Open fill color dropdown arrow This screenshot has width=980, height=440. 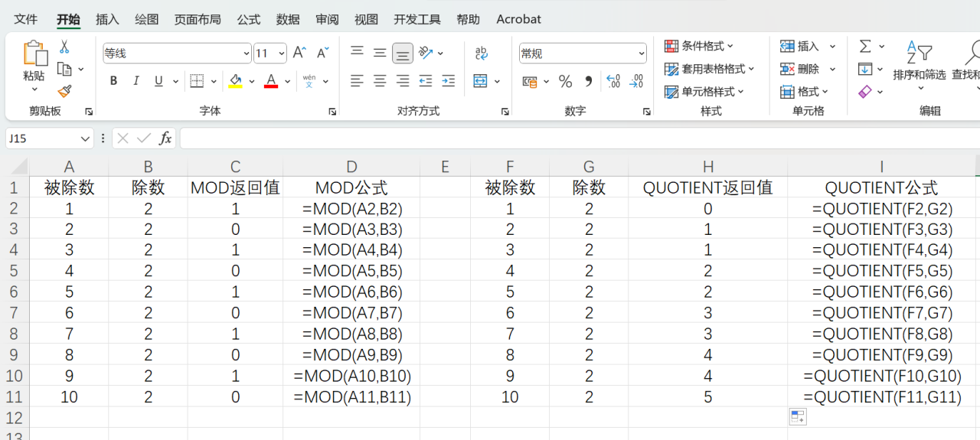point(251,80)
